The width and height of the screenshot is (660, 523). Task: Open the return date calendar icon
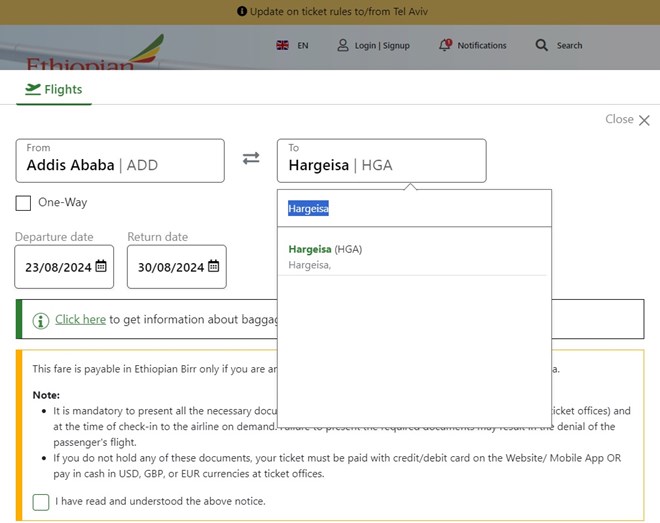pos(213,267)
